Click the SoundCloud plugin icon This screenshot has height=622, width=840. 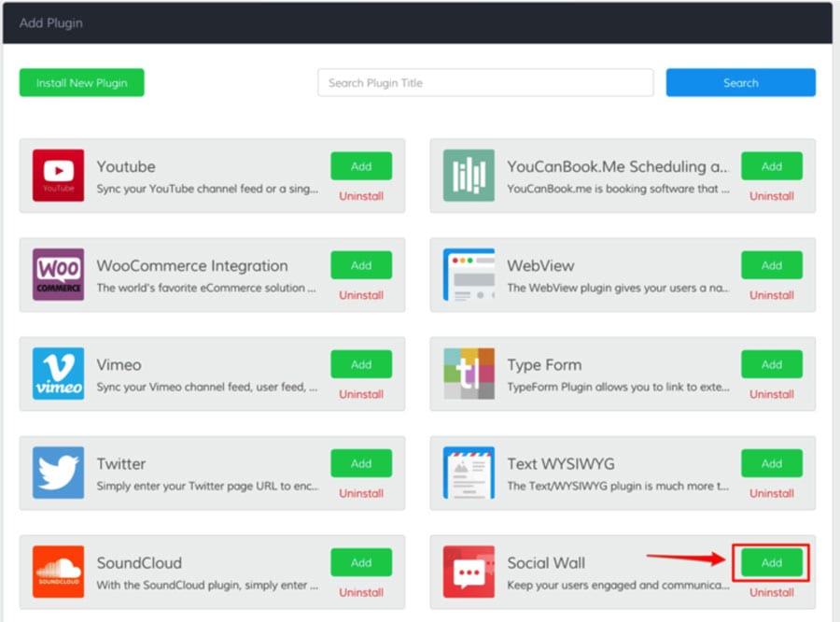[59, 572]
